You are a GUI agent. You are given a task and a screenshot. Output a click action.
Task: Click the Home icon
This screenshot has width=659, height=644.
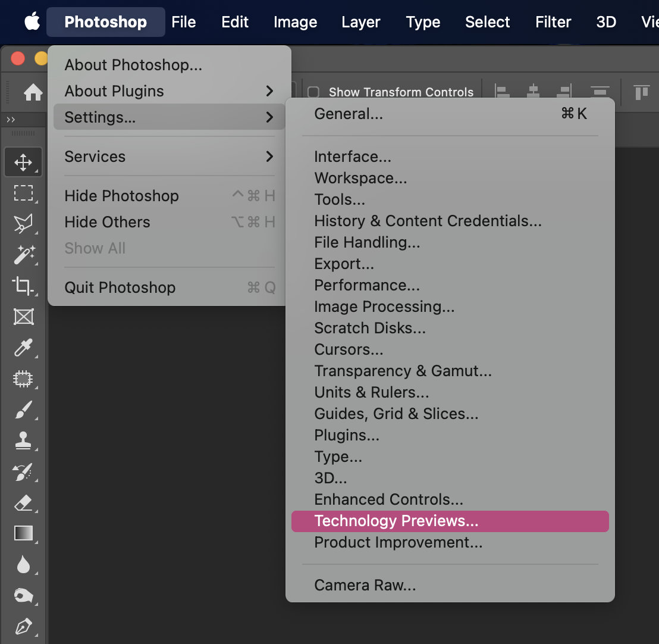point(33,92)
